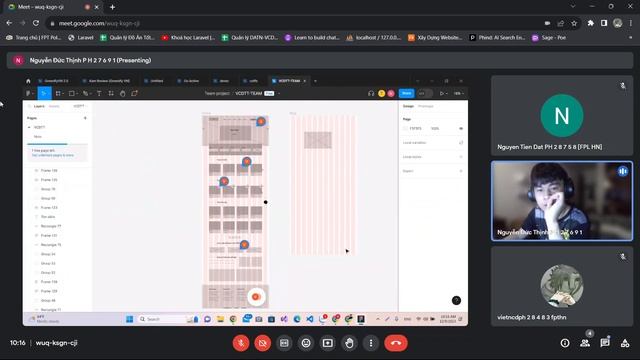The width and height of the screenshot is (640, 360).
Task: Click the Present now button
Action: tap(327, 343)
